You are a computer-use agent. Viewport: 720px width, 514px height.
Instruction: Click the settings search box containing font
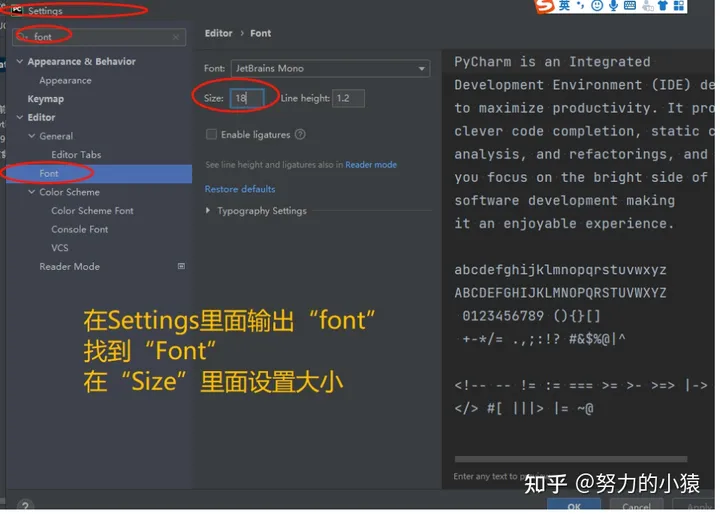click(99, 37)
